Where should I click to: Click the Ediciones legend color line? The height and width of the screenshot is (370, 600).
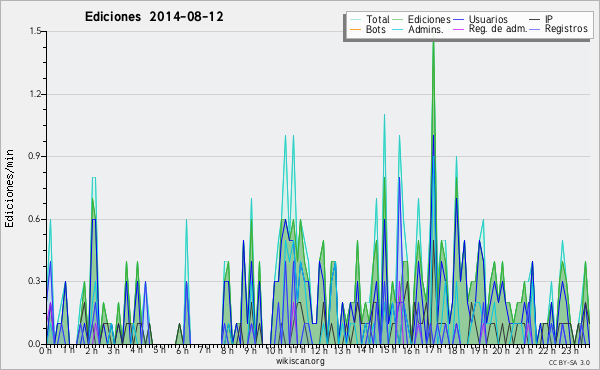point(398,20)
